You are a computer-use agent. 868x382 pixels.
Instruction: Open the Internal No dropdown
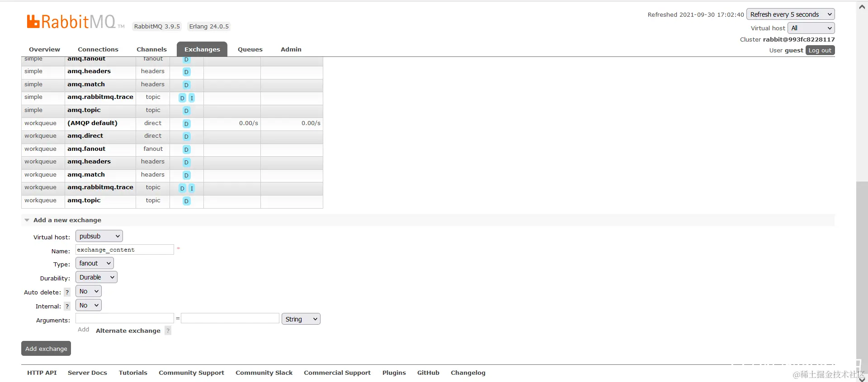pos(88,305)
